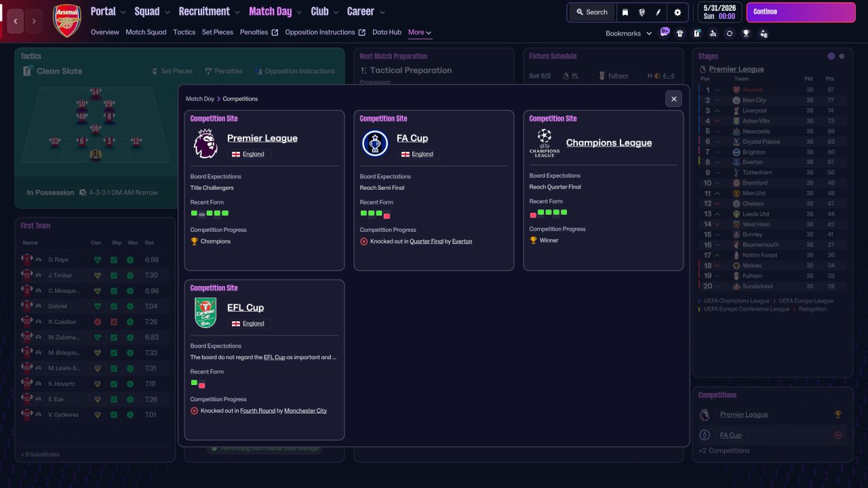
Task: Click the EFL Carabao Cup logo
Action: [205, 313]
